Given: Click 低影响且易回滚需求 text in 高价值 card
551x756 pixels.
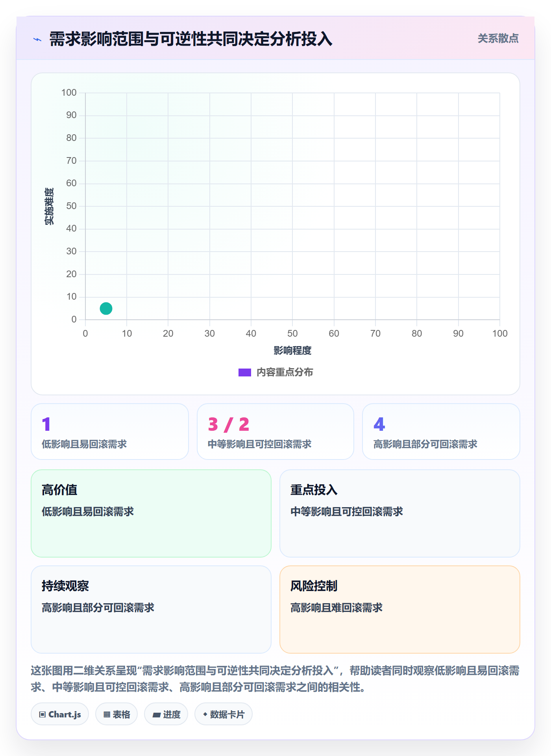Looking at the screenshot, I should coord(88,511).
